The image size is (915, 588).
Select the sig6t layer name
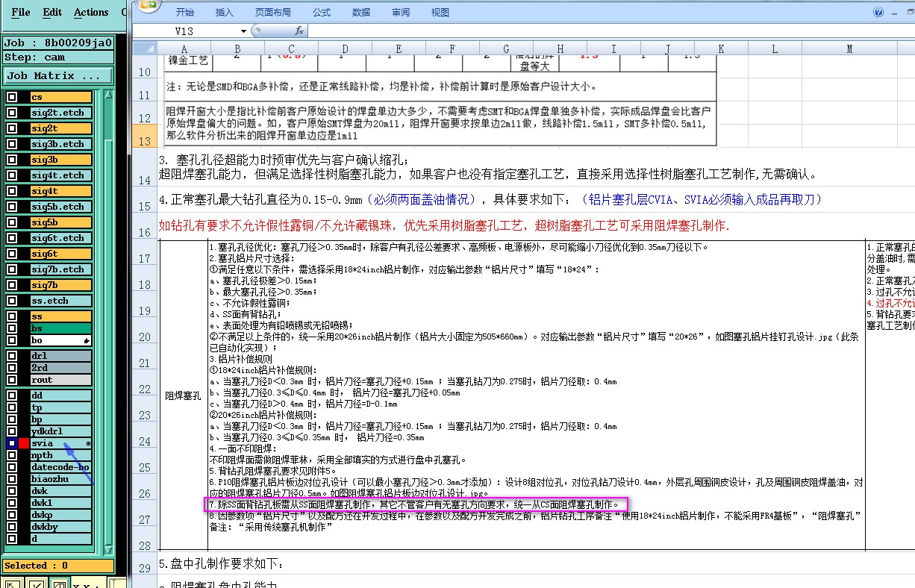tap(61, 254)
